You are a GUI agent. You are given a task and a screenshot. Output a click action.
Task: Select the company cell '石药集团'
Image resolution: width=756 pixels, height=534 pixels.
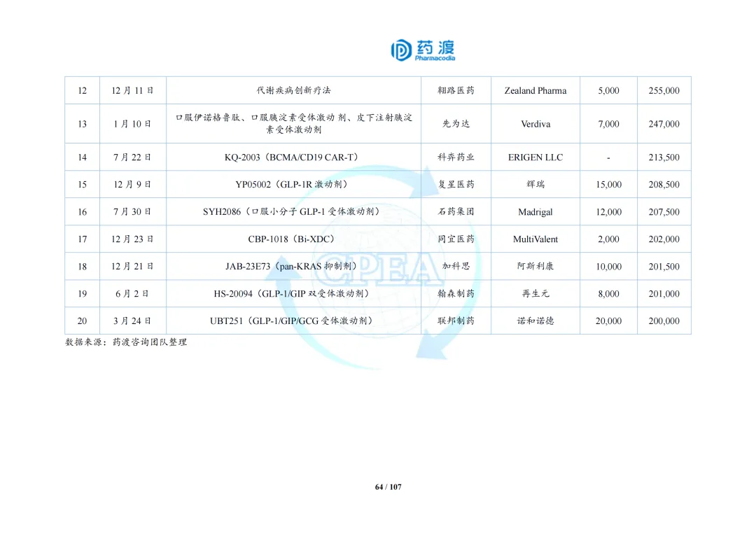(456, 211)
